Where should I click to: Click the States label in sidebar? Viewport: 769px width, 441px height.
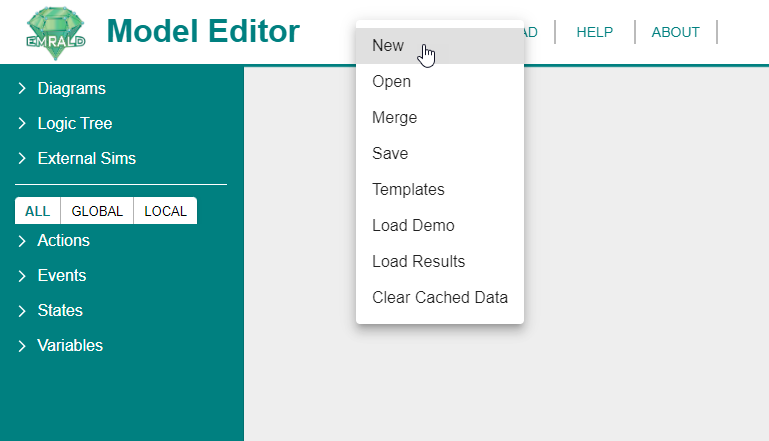click(x=60, y=310)
